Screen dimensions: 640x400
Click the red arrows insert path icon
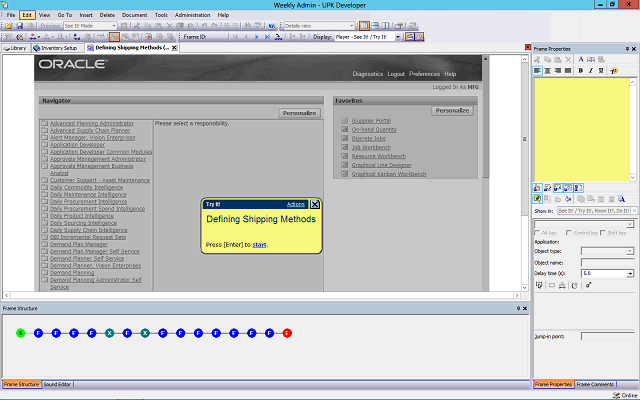pyautogui.click(x=34, y=37)
